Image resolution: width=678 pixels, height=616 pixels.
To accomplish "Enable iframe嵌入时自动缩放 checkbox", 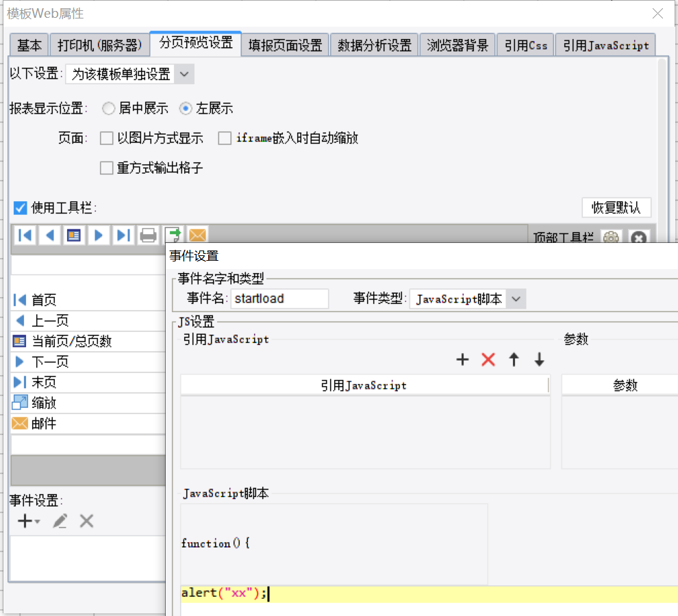I will 225,138.
